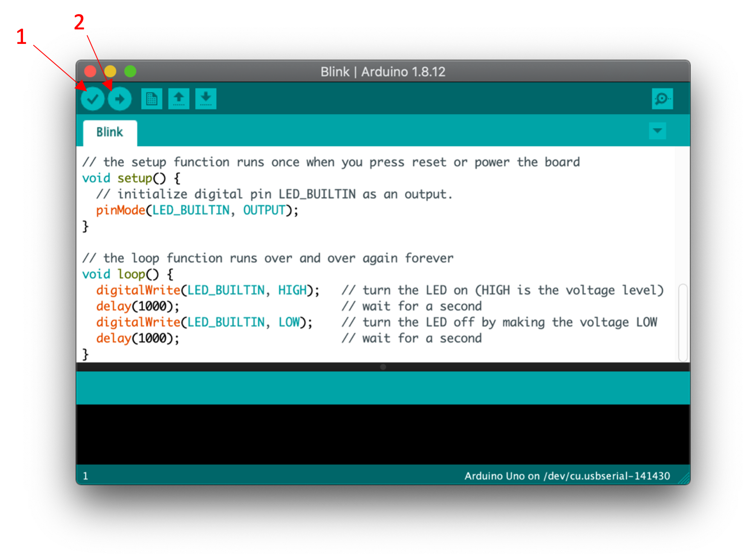Click 'void loop() {' line
The width and height of the screenshot is (748, 560).
[128, 274]
